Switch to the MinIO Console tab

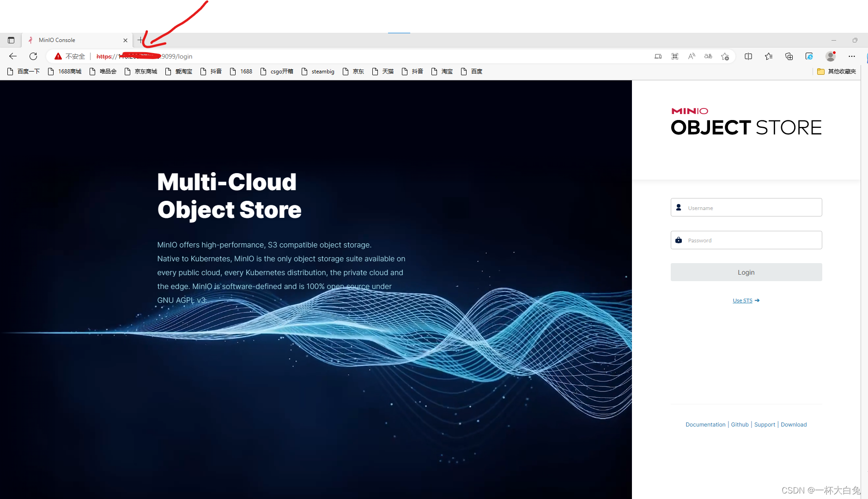click(x=77, y=40)
